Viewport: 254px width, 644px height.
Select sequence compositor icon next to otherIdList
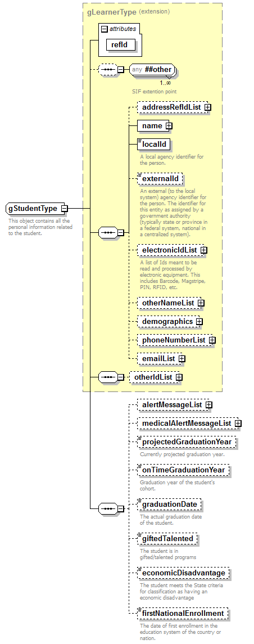point(108,377)
